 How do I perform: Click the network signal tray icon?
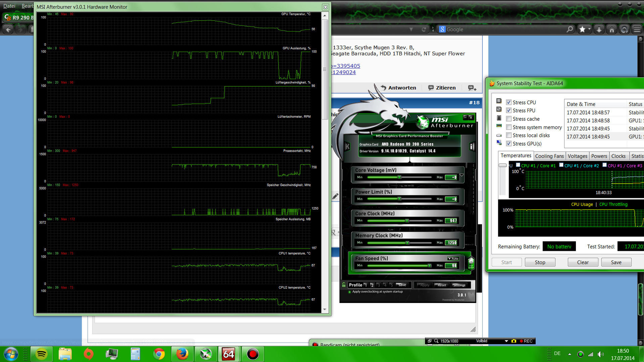(591, 354)
